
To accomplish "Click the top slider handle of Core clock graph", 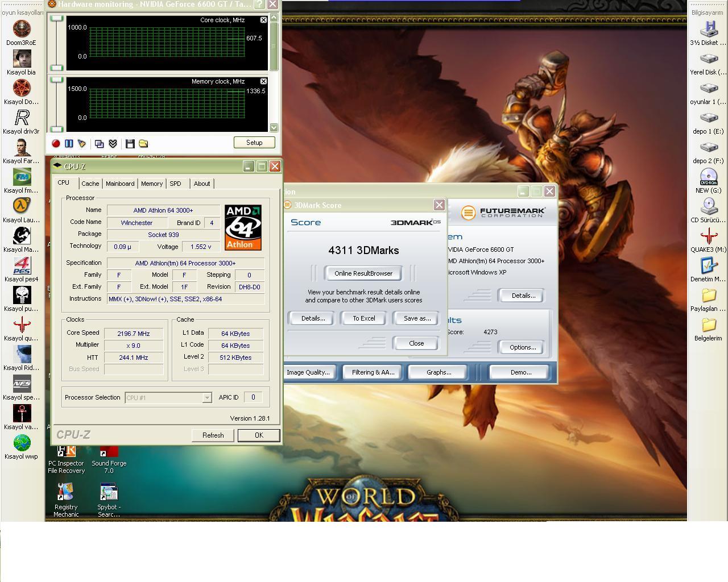I will [x=56, y=19].
